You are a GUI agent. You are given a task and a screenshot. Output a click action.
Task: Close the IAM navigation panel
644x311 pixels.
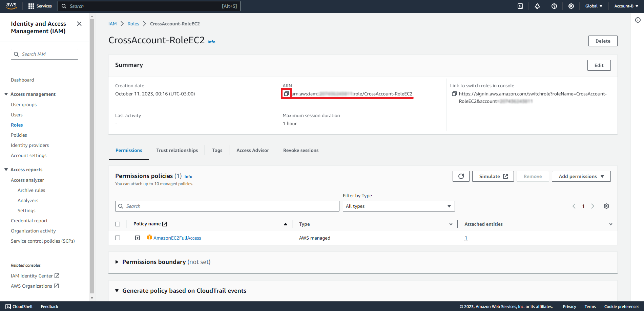coord(79,24)
